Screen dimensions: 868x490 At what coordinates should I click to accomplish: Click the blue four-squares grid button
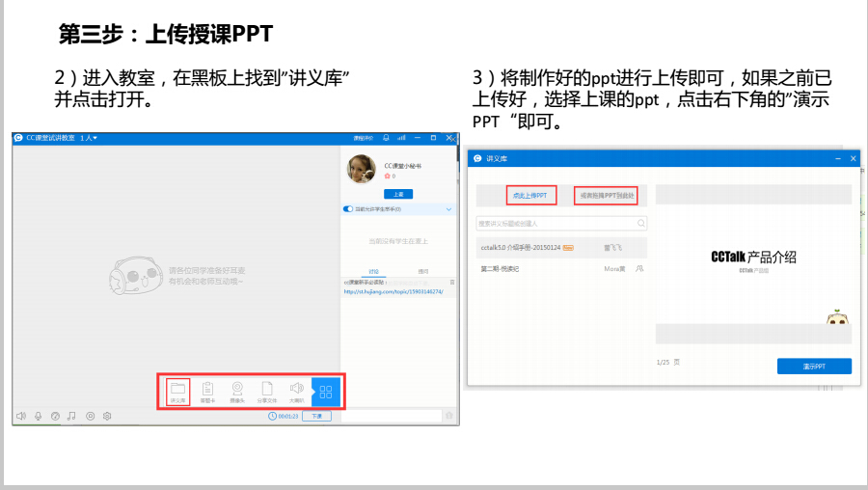click(326, 392)
